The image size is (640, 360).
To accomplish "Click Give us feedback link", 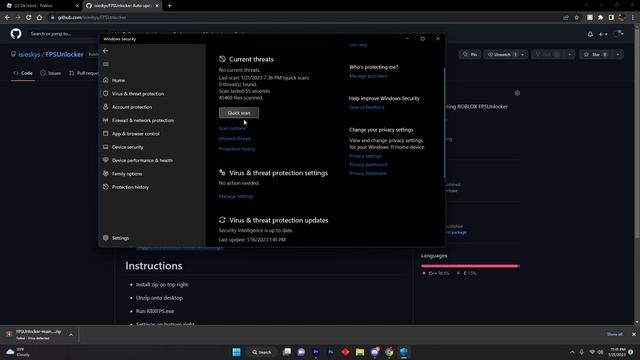I will (367, 107).
